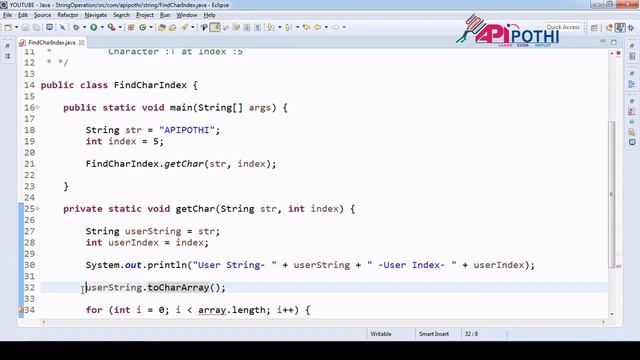Click the New Java Package icon
This screenshot has width=640, height=360.
click(x=131, y=27)
